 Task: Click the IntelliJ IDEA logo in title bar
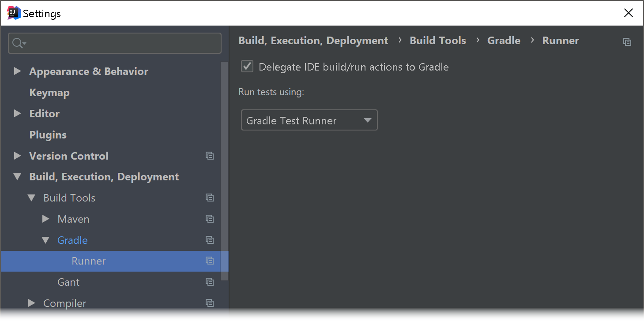coord(14,13)
